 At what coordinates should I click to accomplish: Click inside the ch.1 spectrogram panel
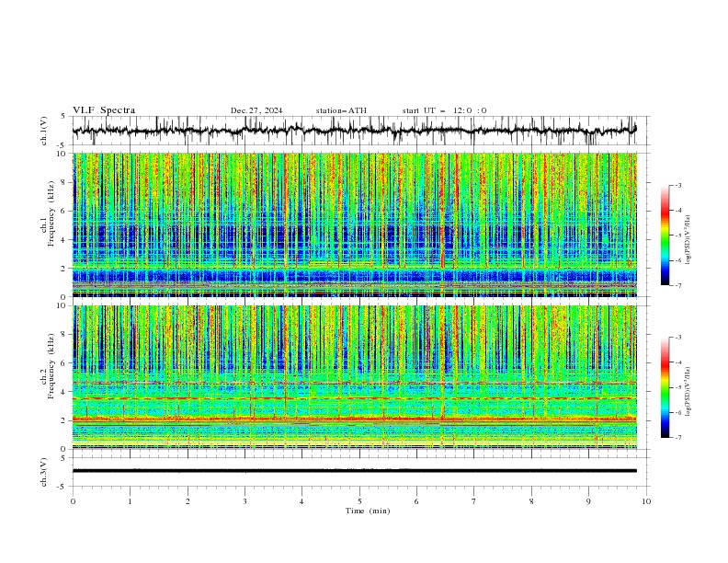pos(355,224)
